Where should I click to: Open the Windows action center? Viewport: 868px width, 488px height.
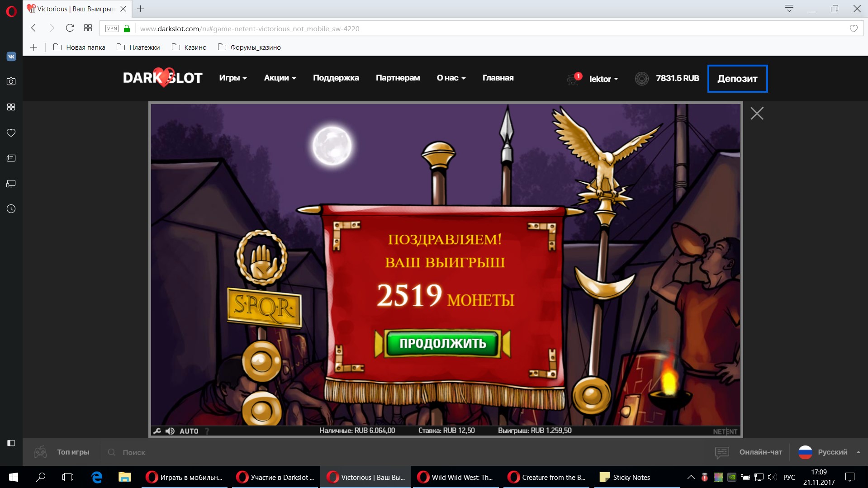coord(850,477)
